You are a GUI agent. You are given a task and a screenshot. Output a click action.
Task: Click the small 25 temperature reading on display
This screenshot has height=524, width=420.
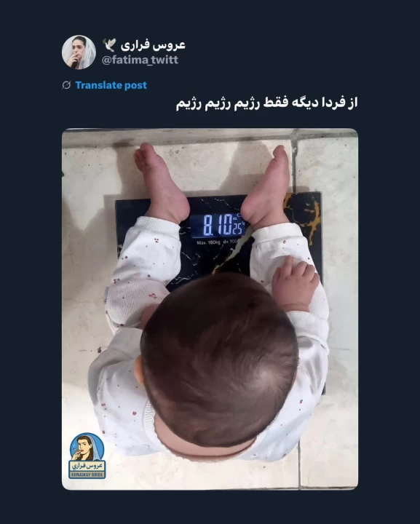pos(238,229)
